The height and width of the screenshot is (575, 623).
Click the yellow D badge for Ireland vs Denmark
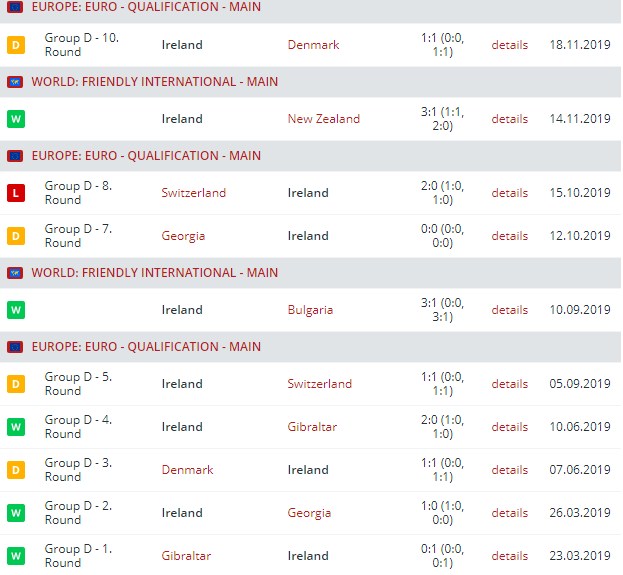(x=16, y=45)
